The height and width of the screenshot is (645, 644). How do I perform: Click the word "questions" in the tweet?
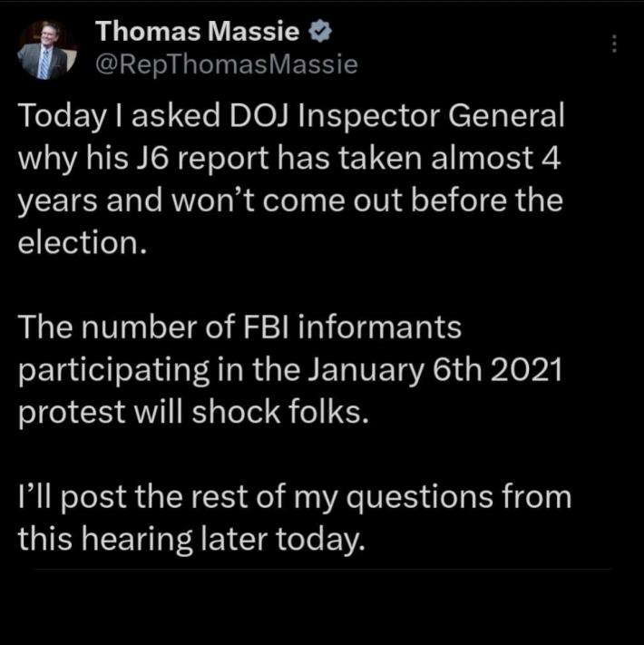click(419, 498)
